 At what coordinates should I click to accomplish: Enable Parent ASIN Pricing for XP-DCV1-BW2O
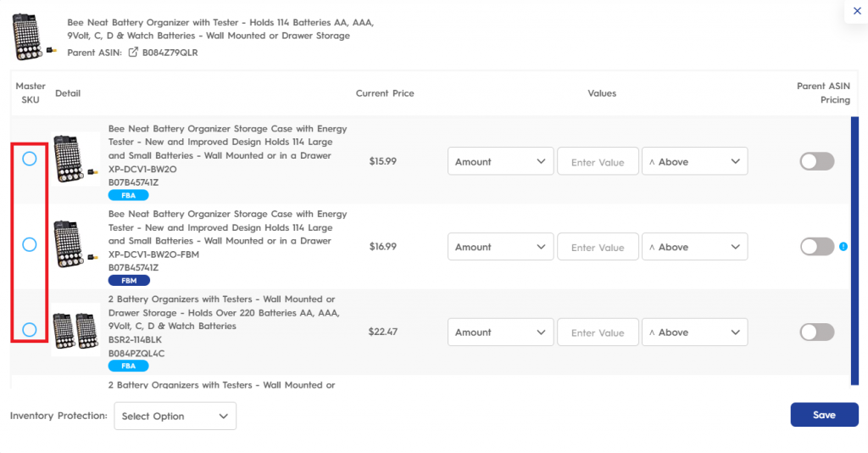(x=817, y=161)
